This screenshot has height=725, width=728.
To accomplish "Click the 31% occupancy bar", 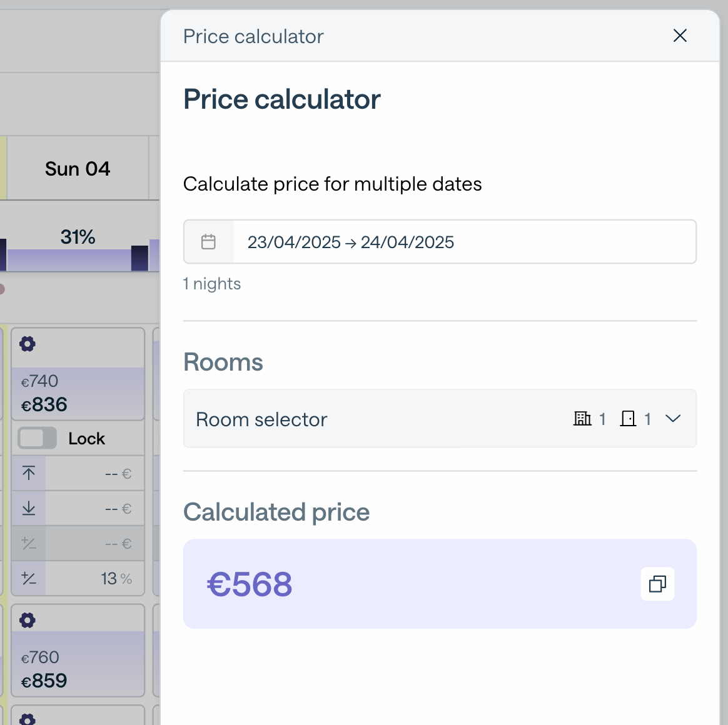I will (x=78, y=257).
